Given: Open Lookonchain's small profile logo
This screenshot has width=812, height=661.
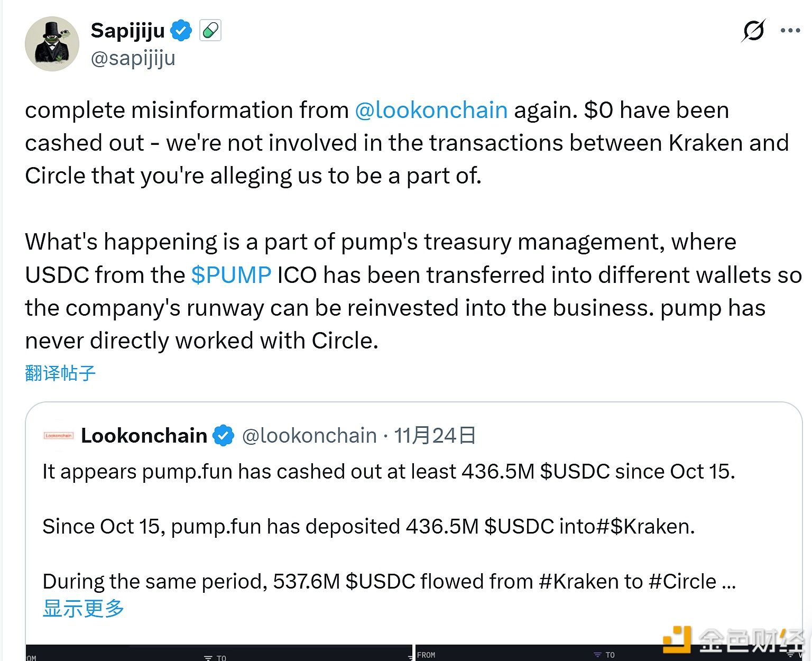Looking at the screenshot, I should pos(58,436).
